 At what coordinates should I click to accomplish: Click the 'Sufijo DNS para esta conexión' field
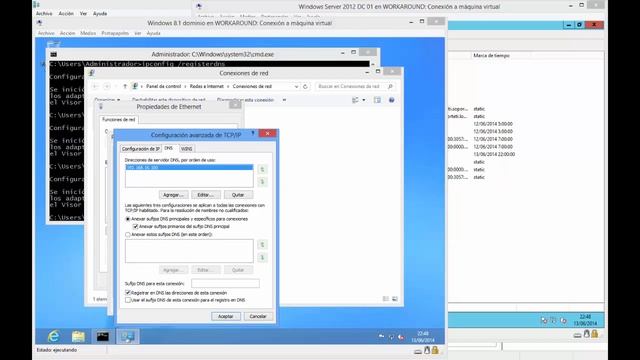[x=225, y=283]
